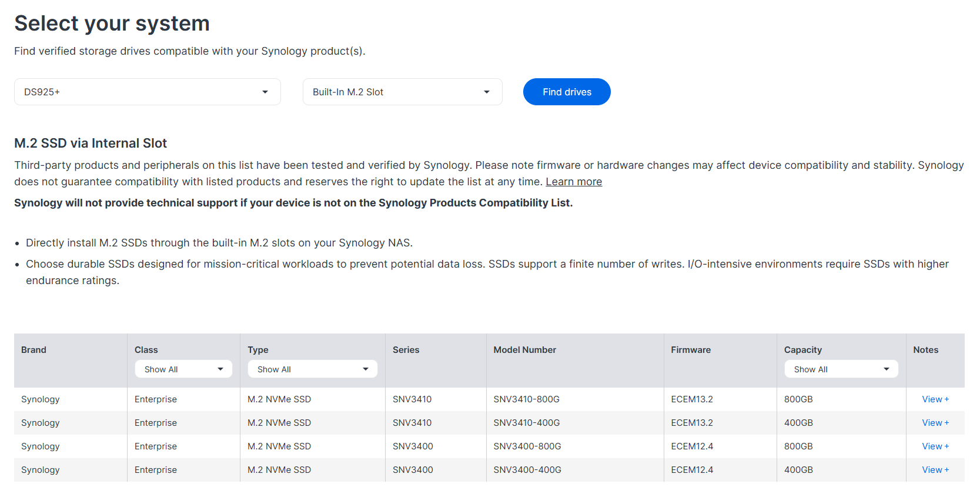Viewport: 980px width, 497px height.
Task: Select model number SNV3410-800G cell
Action: 527,399
